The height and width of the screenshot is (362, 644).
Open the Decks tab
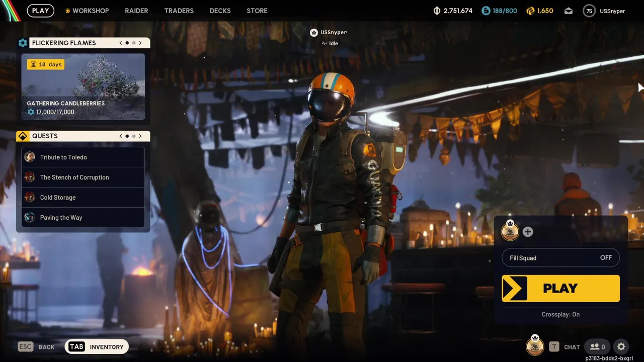[x=220, y=11]
